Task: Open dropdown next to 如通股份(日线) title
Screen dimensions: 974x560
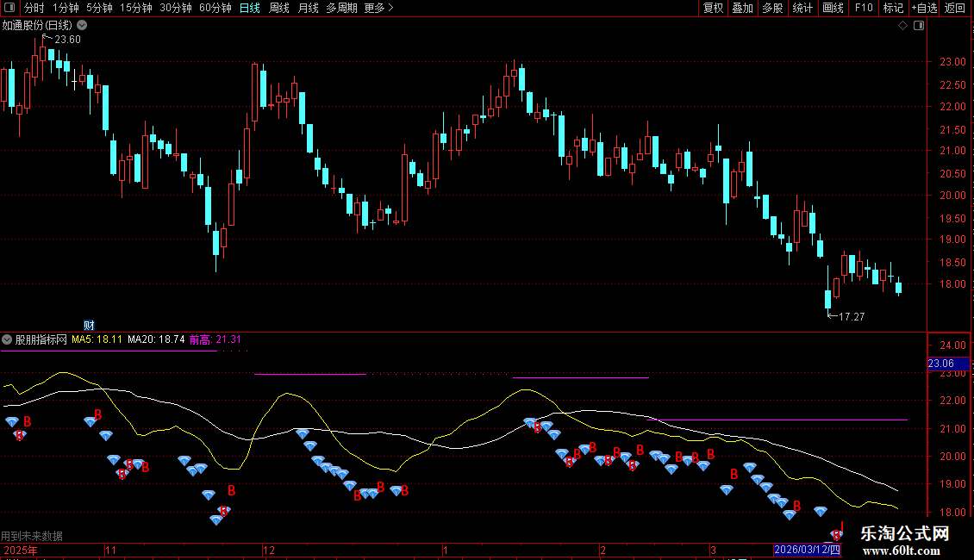Action: [x=82, y=26]
